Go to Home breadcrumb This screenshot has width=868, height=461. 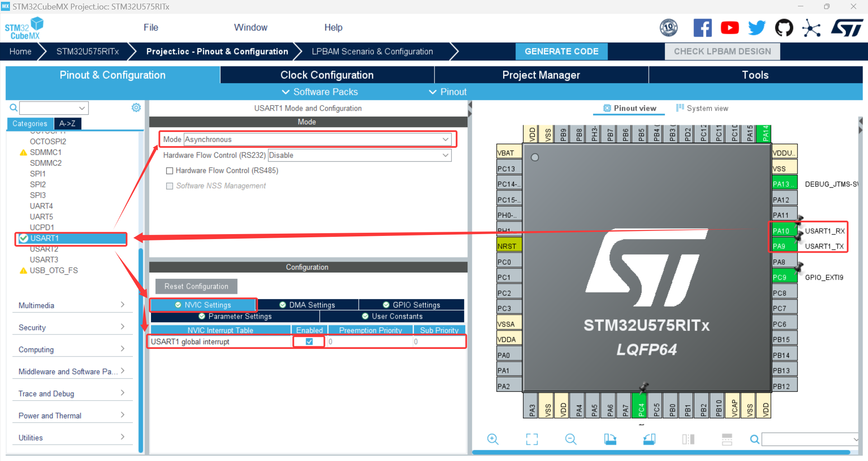(x=20, y=52)
